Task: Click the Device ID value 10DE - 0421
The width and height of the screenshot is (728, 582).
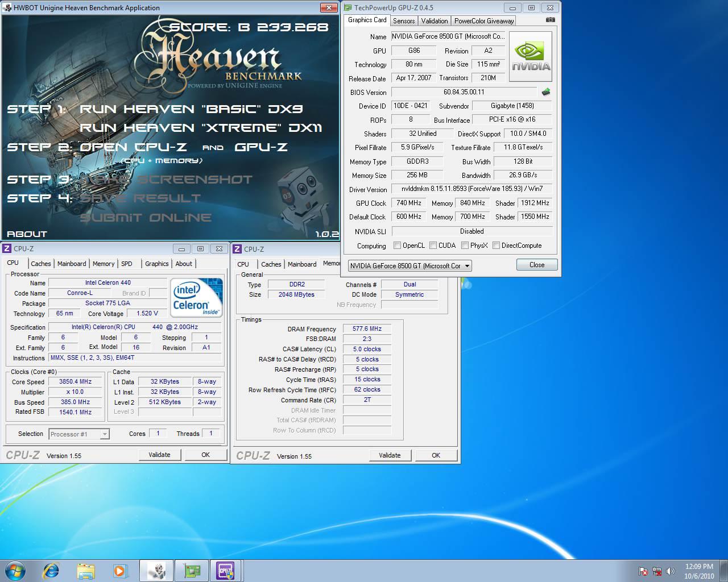Action: click(410, 106)
